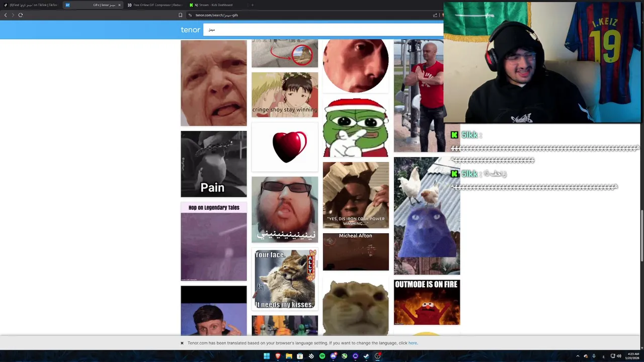Close the GIFs | Tenor tab
644x362 pixels.
(119, 5)
